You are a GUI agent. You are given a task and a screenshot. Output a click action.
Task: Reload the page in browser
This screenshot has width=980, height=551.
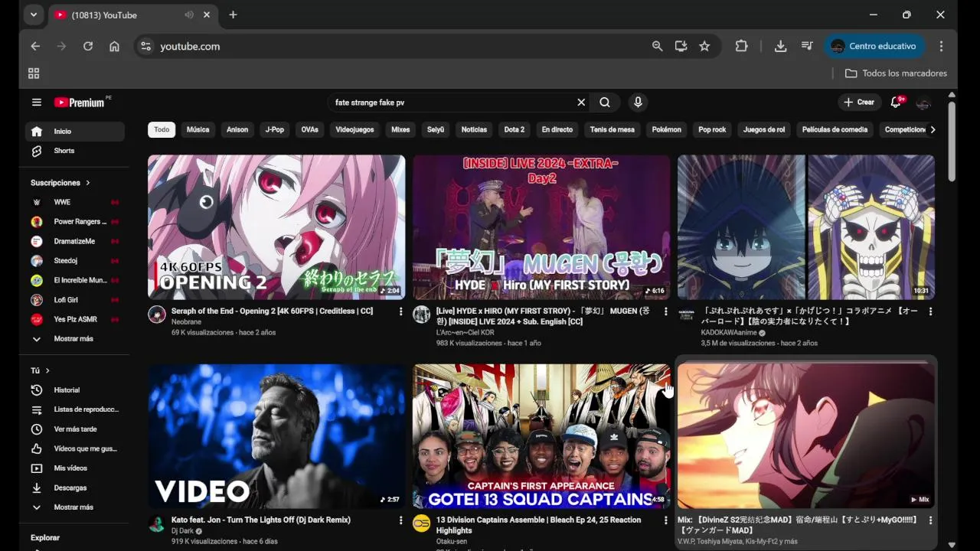(88, 47)
